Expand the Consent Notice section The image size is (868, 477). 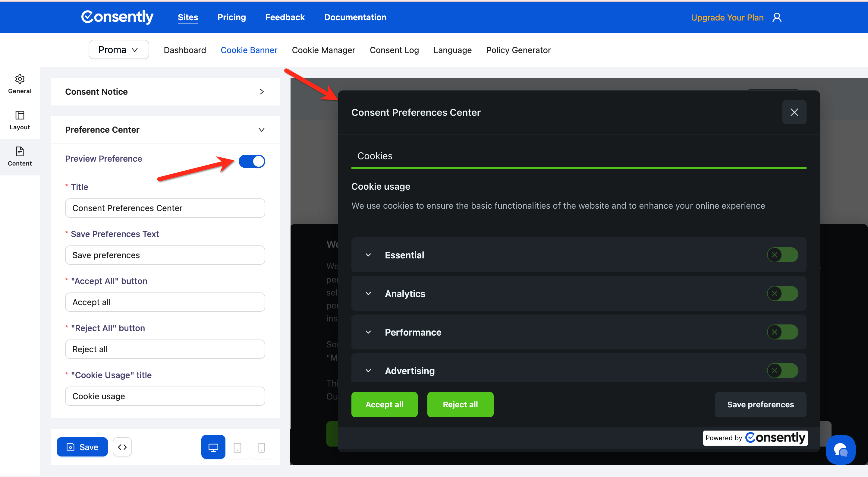click(x=165, y=92)
